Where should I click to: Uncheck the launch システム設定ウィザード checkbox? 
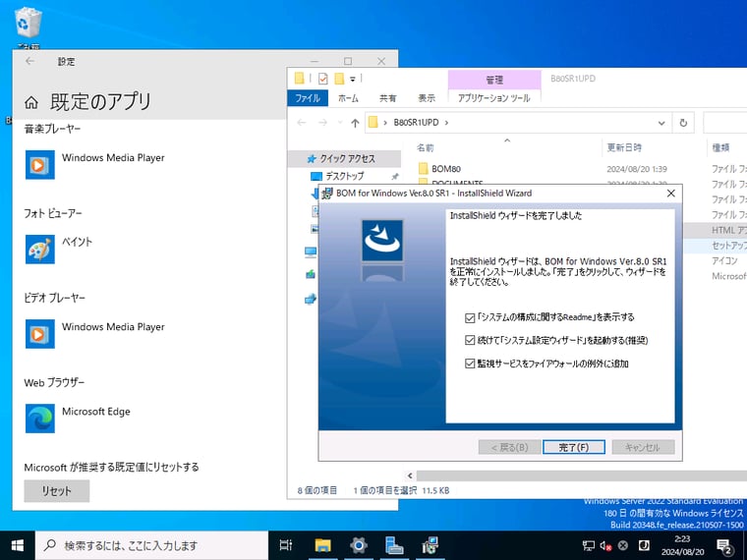[x=470, y=341]
